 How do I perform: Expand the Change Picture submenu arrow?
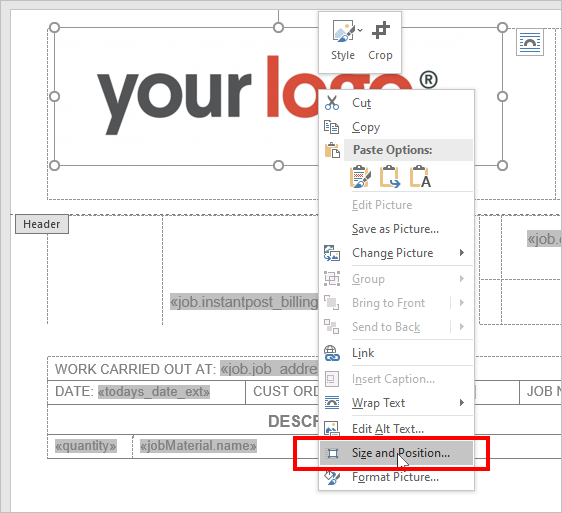462,253
